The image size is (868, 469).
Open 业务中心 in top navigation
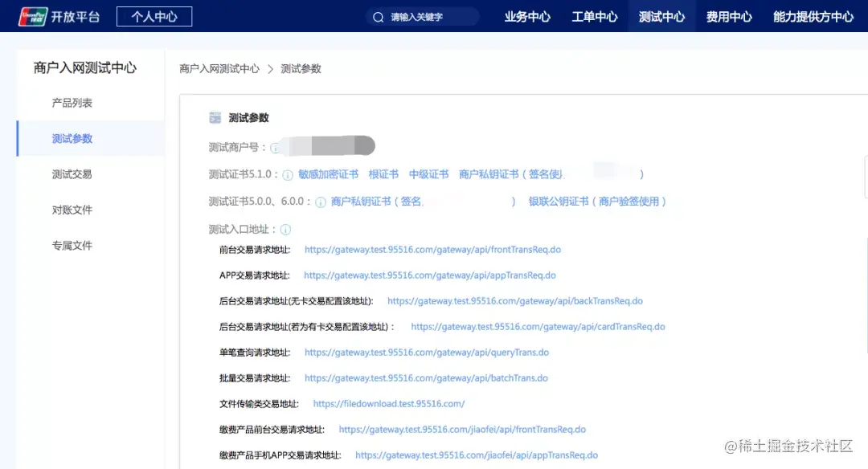tap(527, 17)
